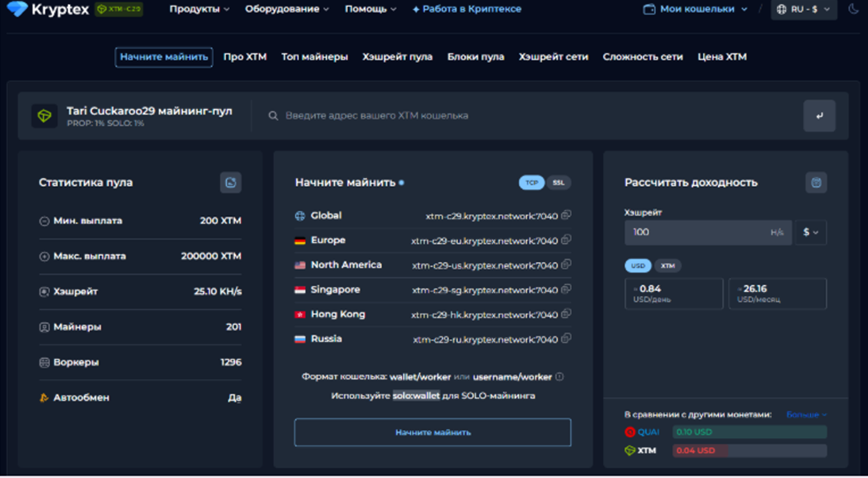Switch connection type to SSL
The image size is (868, 478).
(x=558, y=183)
